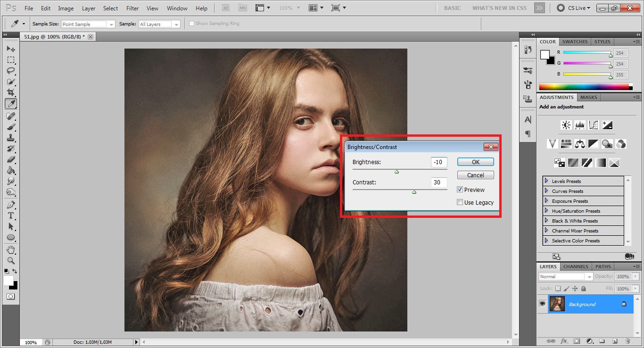Hide the Background layer visibility eye

(542, 304)
